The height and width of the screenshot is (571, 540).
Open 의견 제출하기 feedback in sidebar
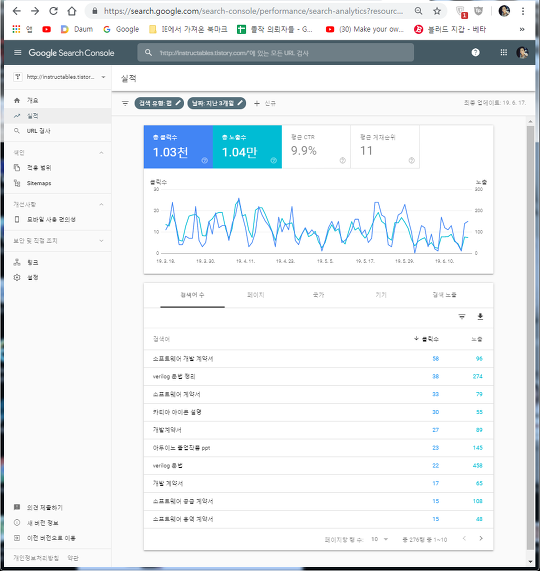(58, 507)
